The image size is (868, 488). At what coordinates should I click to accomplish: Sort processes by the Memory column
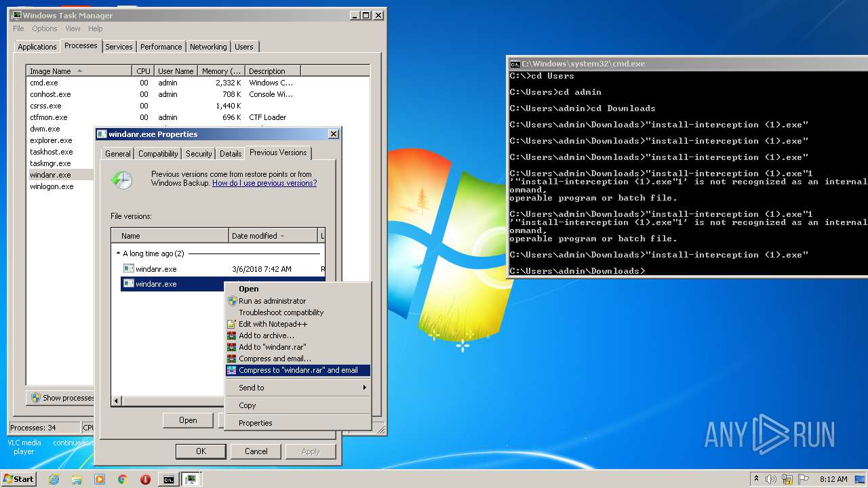click(221, 71)
